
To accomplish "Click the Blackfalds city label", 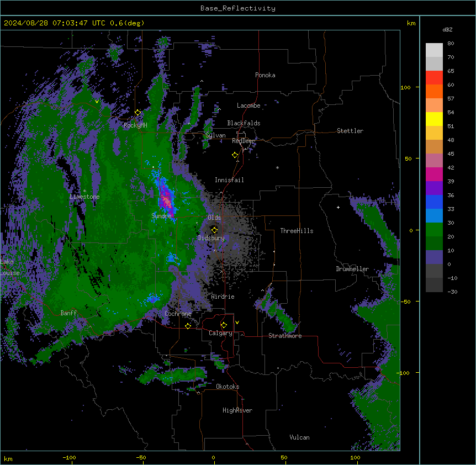I will (x=244, y=123).
